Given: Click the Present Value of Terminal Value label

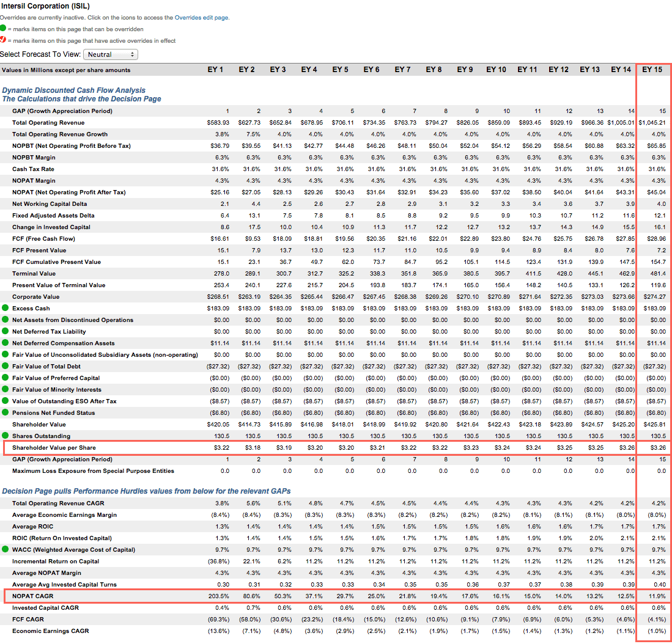Looking at the screenshot, I should [x=59, y=285].
